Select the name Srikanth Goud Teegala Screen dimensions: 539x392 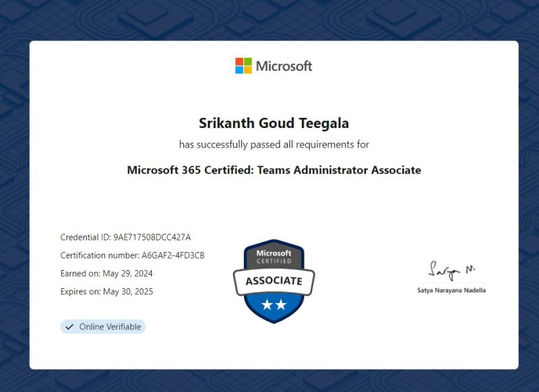point(274,123)
